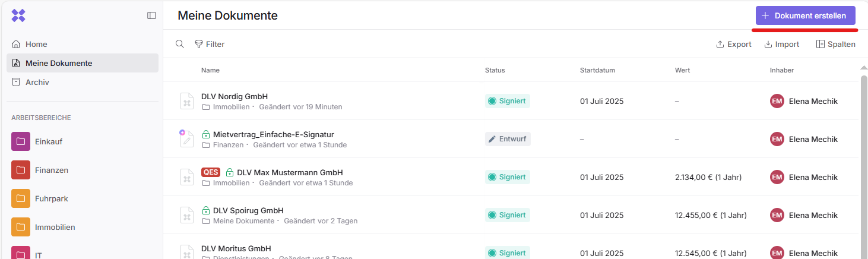Image resolution: width=868 pixels, height=259 pixels.
Task: Open the Fuhrpark workspace folder icon
Action: point(21,198)
